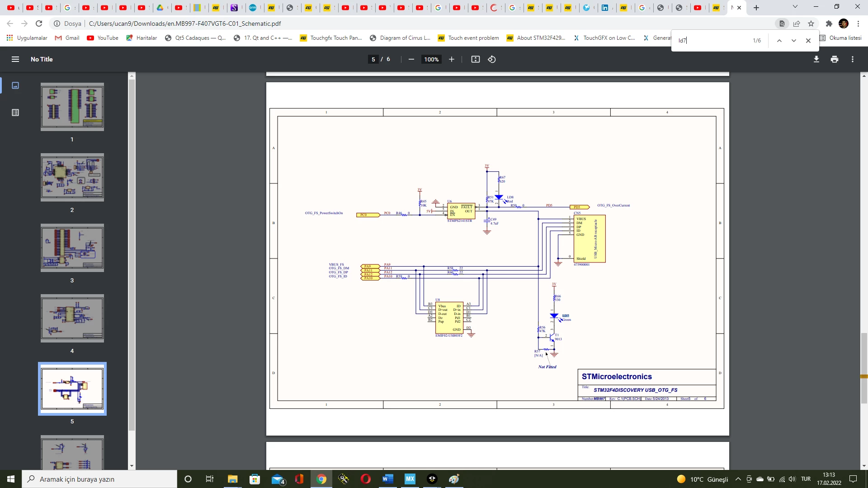This screenshot has height=488, width=868.
Task: Open the Okuma listesi reading list
Action: pyautogui.click(x=840, y=38)
